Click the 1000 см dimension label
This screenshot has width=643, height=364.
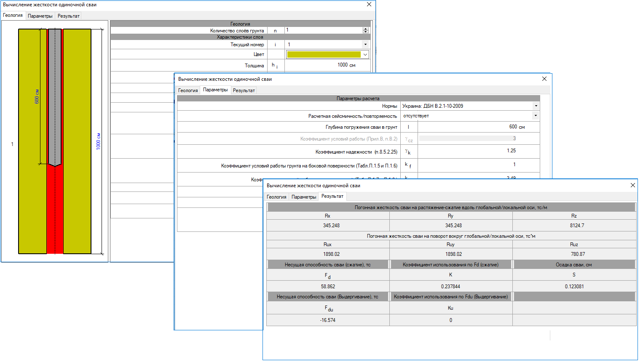point(98,142)
